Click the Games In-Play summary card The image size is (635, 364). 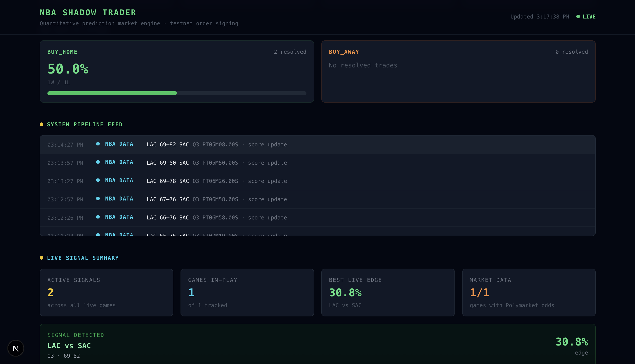247,292
